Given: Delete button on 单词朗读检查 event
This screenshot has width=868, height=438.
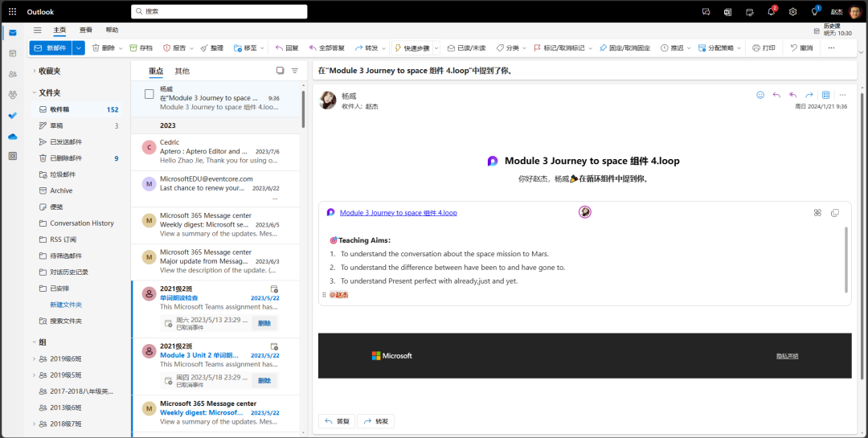Looking at the screenshot, I should tap(264, 323).
